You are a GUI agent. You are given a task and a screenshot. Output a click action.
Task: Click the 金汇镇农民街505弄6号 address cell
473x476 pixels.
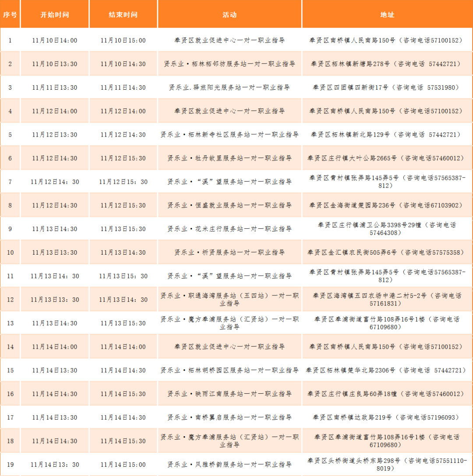coord(387,253)
